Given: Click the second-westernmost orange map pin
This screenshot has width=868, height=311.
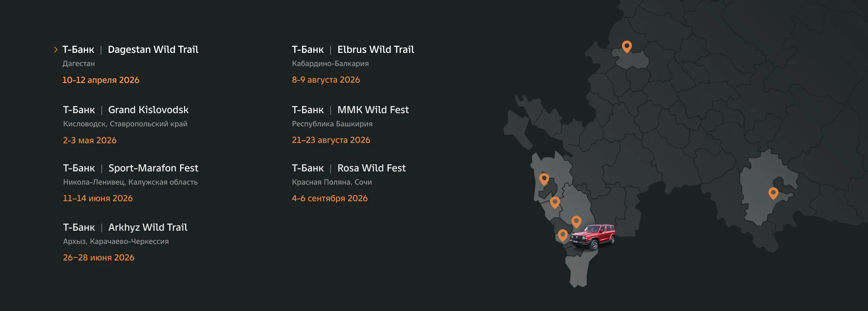Looking at the screenshot, I should click(x=555, y=202).
